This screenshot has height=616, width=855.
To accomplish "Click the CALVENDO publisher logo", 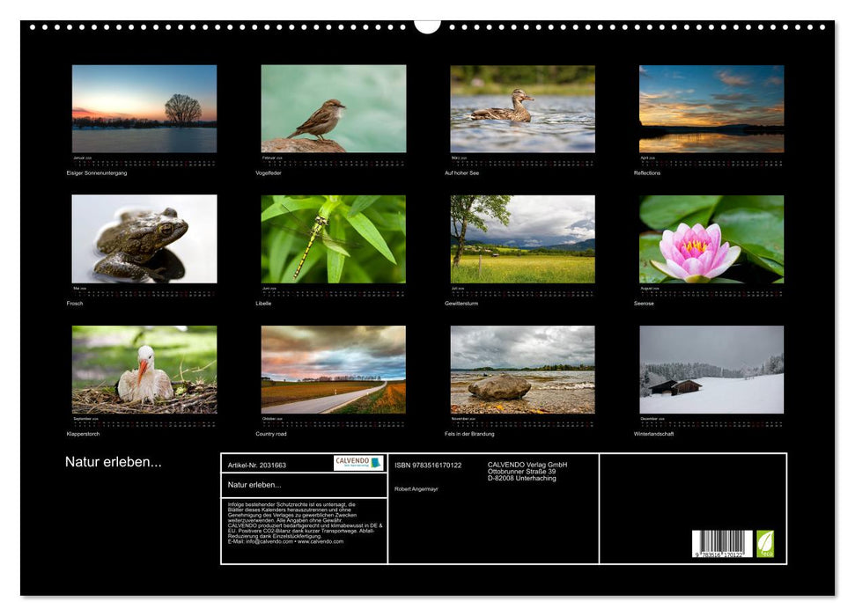I will click(x=357, y=461).
